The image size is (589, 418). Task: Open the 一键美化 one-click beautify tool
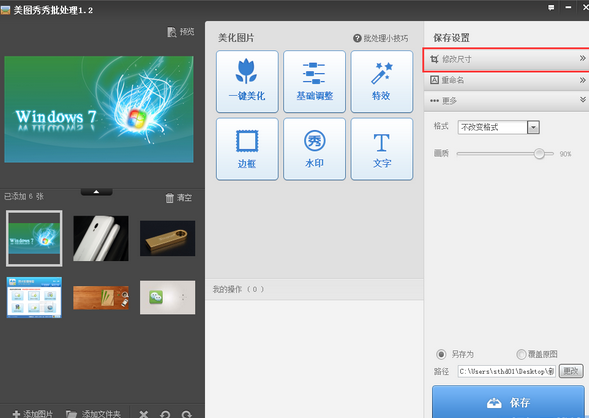click(247, 81)
